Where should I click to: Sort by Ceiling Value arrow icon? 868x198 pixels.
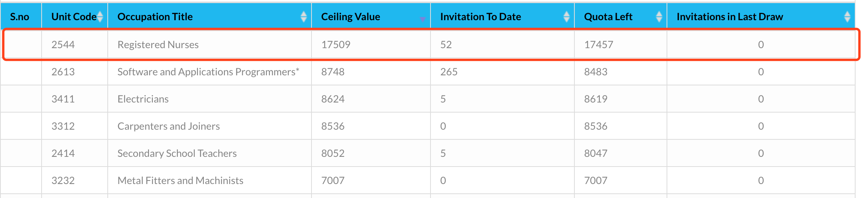click(x=422, y=19)
